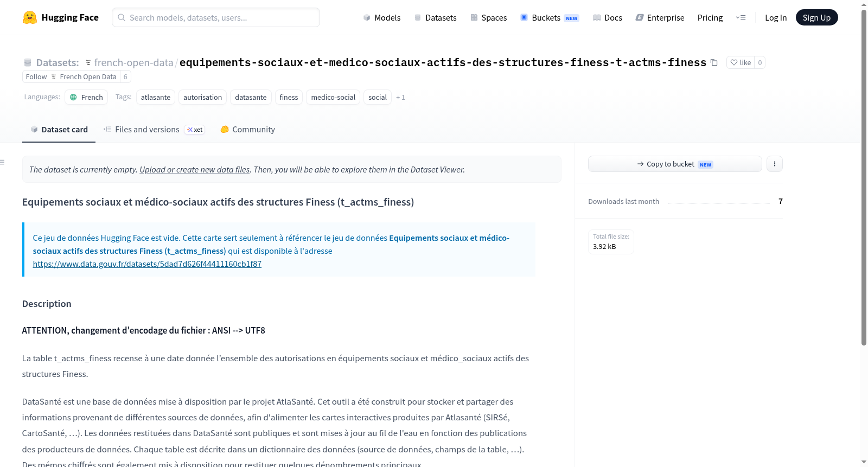868x467 pixels.
Task: Follow French Open Data
Action: (x=71, y=76)
